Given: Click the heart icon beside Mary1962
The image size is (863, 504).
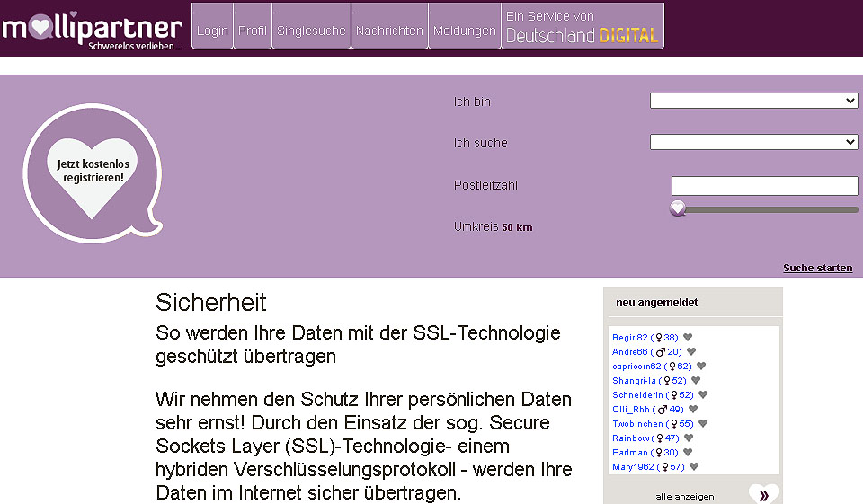Looking at the screenshot, I should click(694, 467).
